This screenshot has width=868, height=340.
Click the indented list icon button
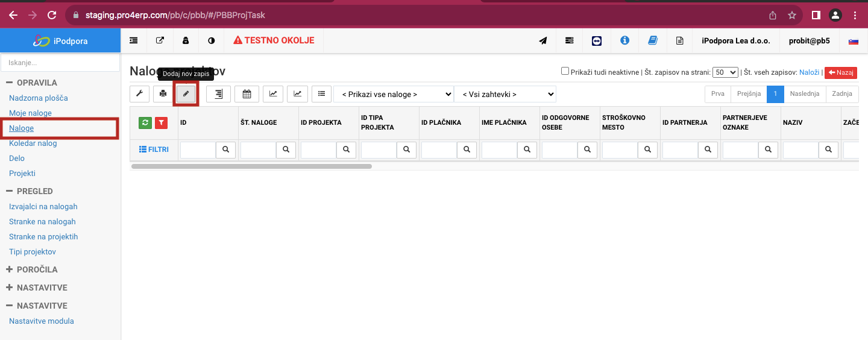[218, 93]
